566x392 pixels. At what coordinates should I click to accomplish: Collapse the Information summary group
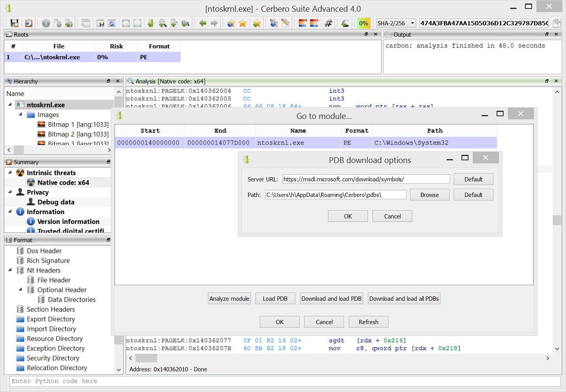click(x=10, y=211)
